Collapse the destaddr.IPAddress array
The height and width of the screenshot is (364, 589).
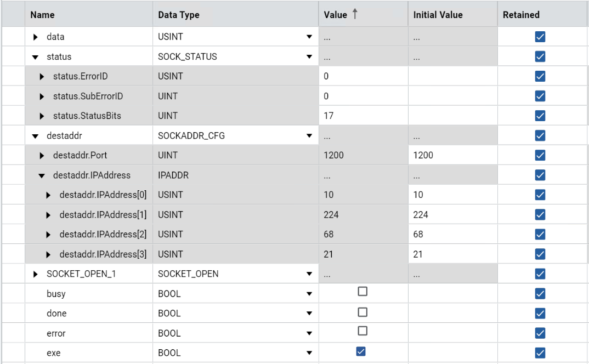coord(42,175)
